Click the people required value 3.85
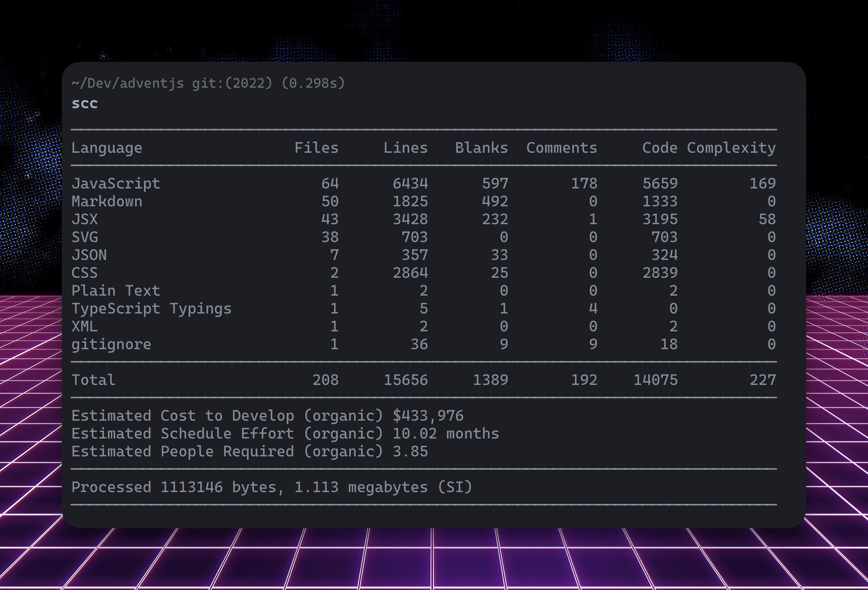The image size is (868, 590). tap(410, 451)
